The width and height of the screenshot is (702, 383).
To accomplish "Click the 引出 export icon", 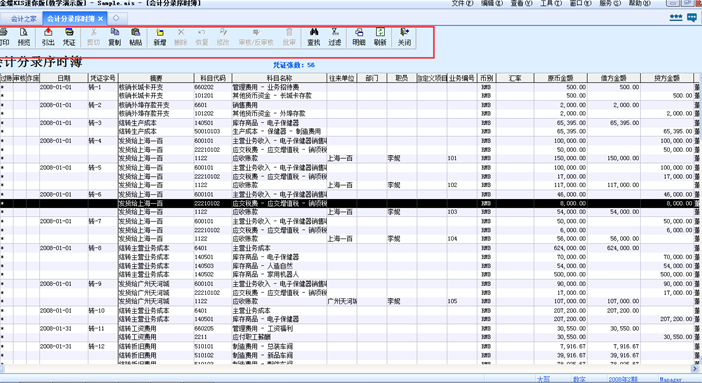I will (x=48, y=37).
